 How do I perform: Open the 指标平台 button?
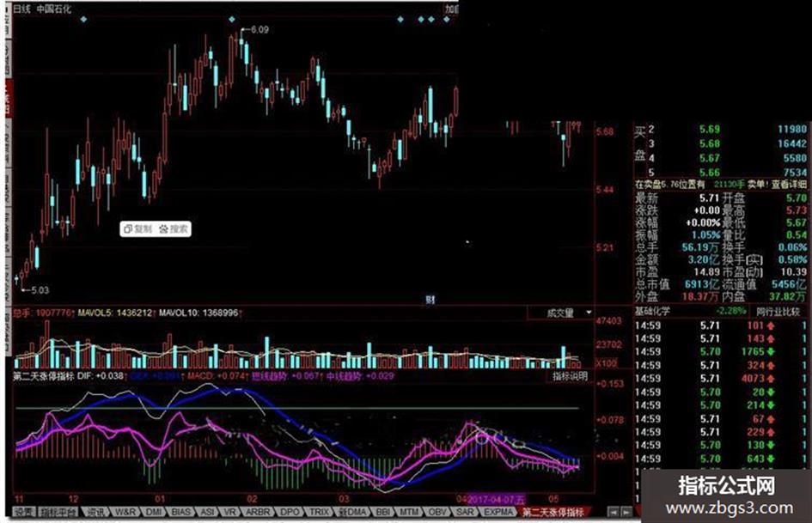pyautogui.click(x=59, y=512)
